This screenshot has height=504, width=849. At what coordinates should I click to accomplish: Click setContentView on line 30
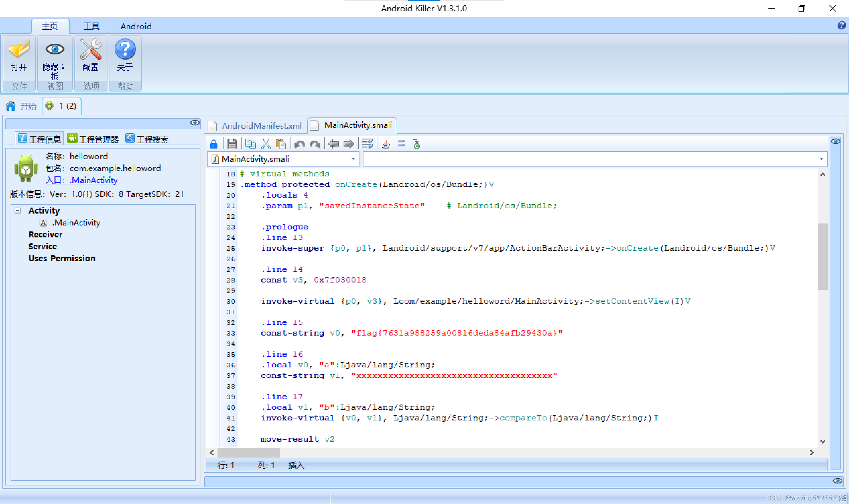(632, 301)
